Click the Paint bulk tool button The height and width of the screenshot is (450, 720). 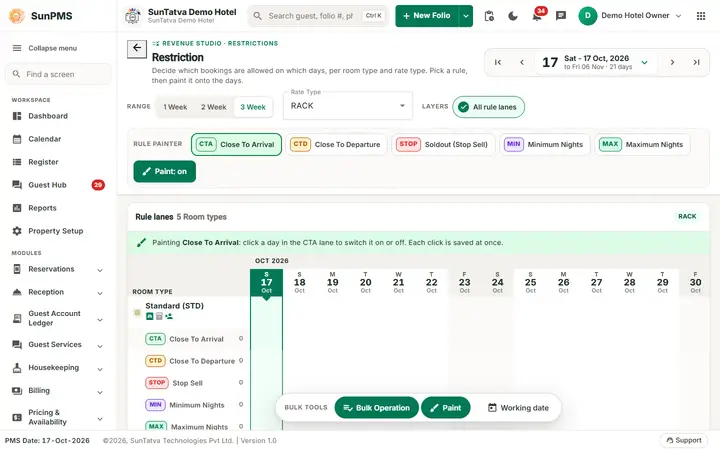[x=445, y=408]
